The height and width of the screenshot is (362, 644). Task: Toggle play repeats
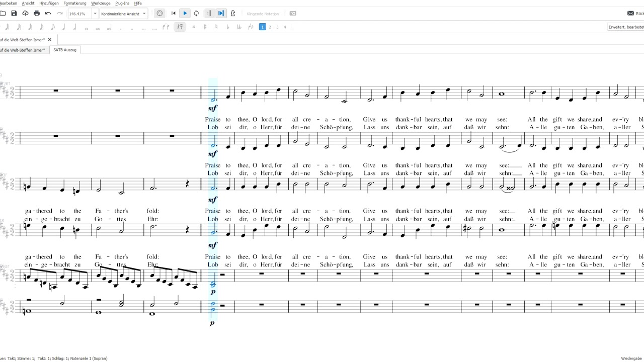tap(209, 14)
